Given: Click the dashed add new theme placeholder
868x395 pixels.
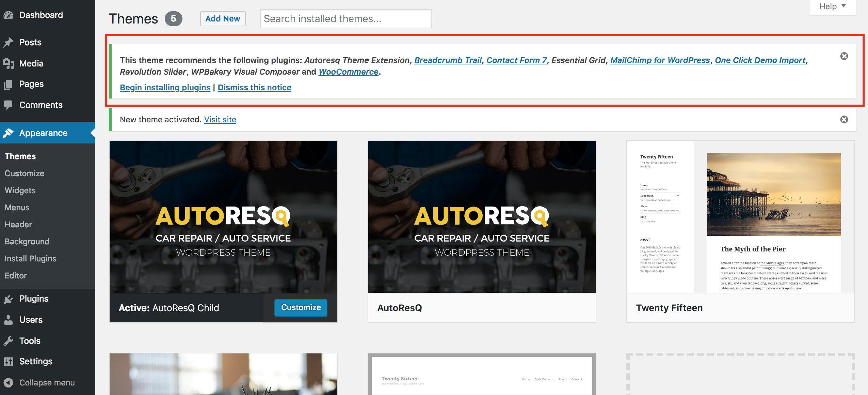Looking at the screenshot, I should click(741, 374).
